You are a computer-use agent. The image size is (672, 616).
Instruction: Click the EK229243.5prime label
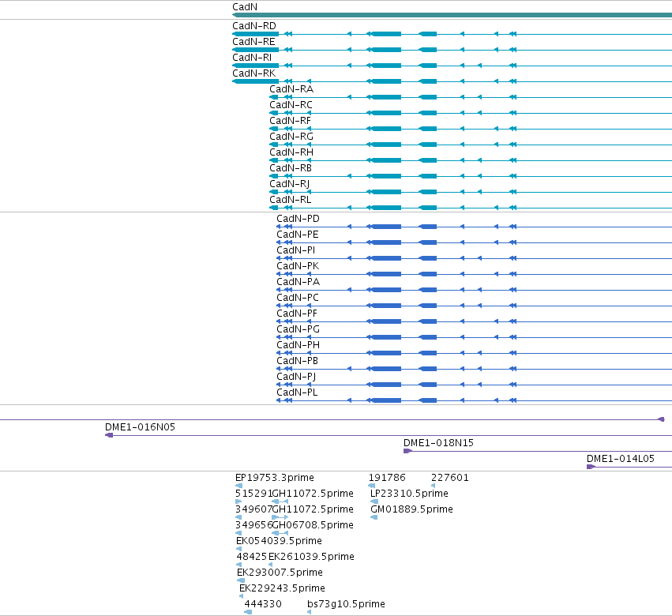pos(282,588)
